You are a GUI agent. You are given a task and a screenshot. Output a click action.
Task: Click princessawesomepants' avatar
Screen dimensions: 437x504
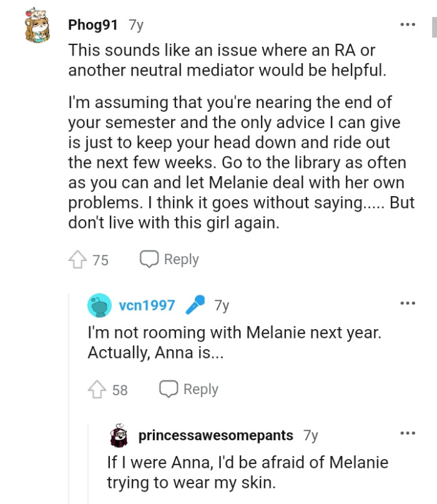[119, 436]
